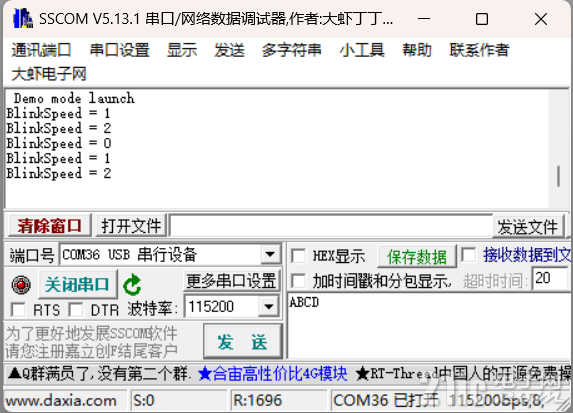This screenshot has width=573, height=413.
Task: Click the 'BlinkSpeed = 0' received line
Action: (59, 143)
